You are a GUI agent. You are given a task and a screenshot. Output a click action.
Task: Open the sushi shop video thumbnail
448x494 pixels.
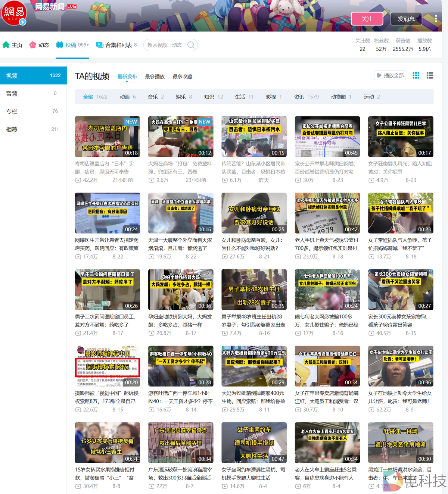point(108,137)
